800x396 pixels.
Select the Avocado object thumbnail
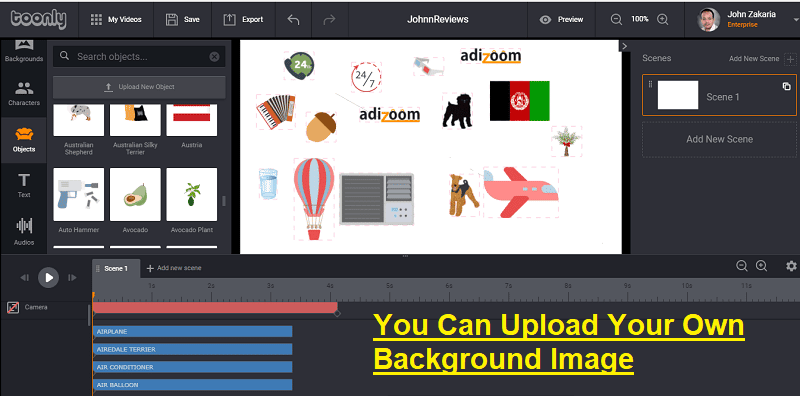135,194
